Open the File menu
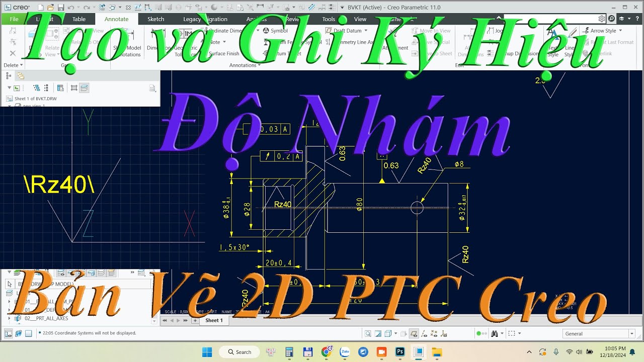The height and width of the screenshot is (362, 644). [14, 19]
